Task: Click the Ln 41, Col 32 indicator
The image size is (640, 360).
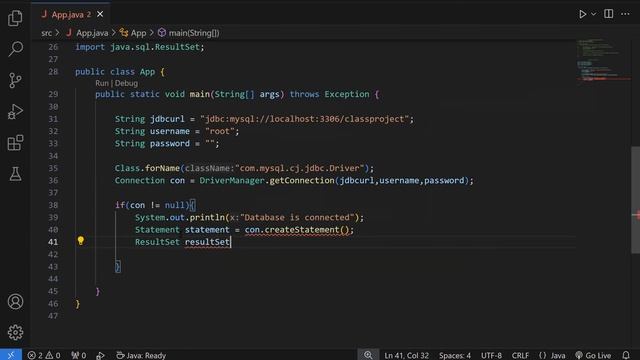Action: 407,355
